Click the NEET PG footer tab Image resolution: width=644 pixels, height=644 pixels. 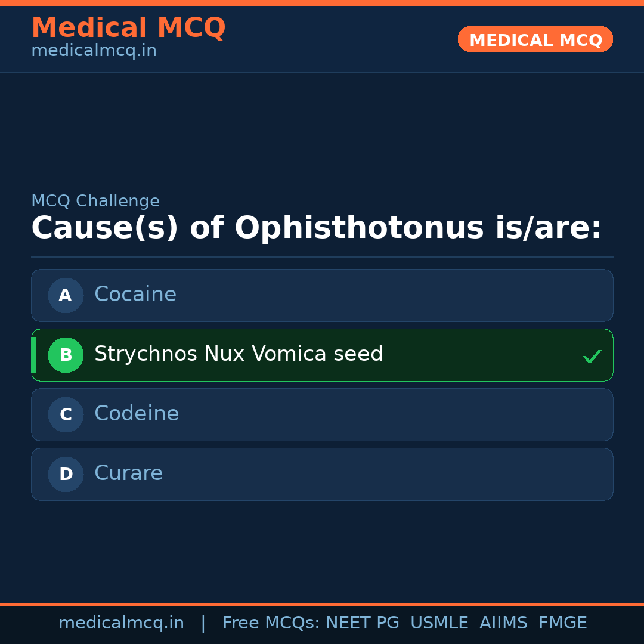(x=362, y=622)
